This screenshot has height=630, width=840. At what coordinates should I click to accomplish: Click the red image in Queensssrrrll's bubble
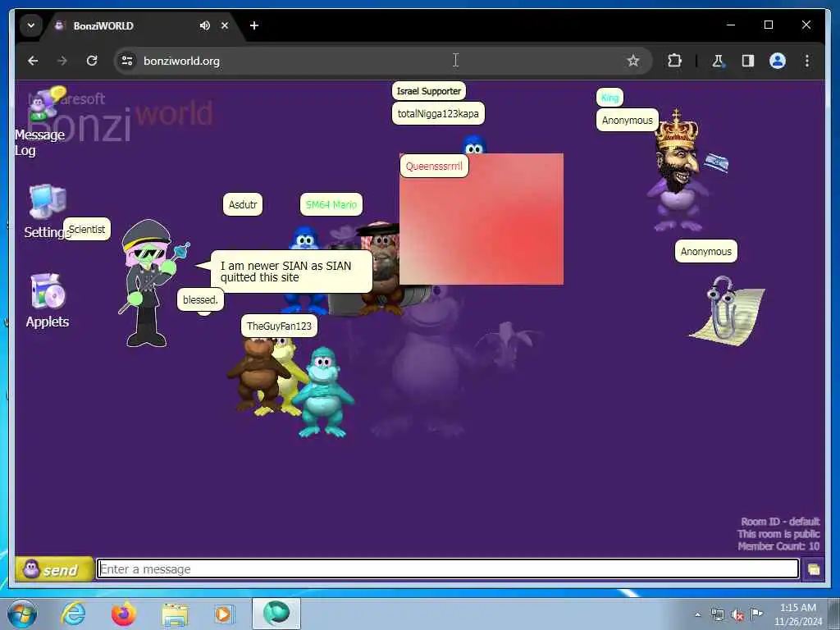coord(482,220)
